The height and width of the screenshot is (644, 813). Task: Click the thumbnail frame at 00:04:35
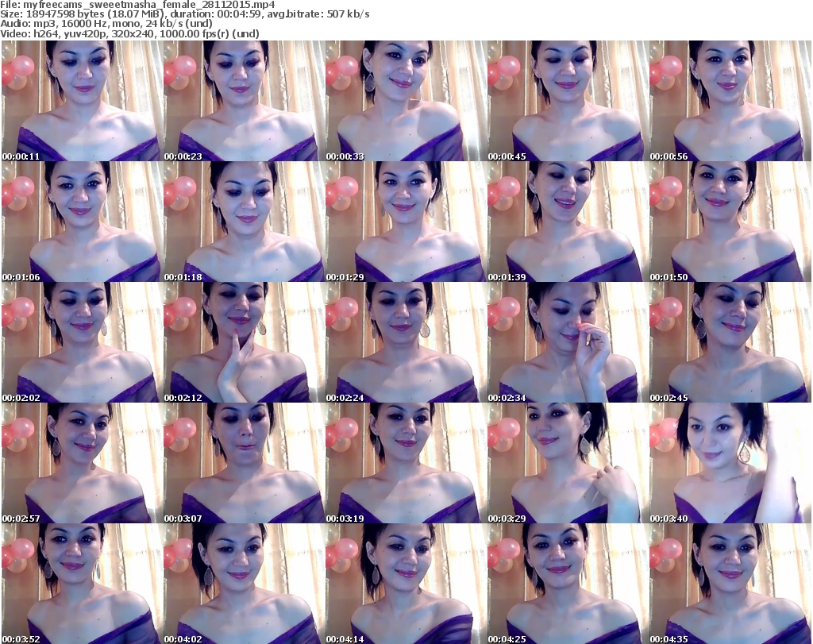[730, 584]
